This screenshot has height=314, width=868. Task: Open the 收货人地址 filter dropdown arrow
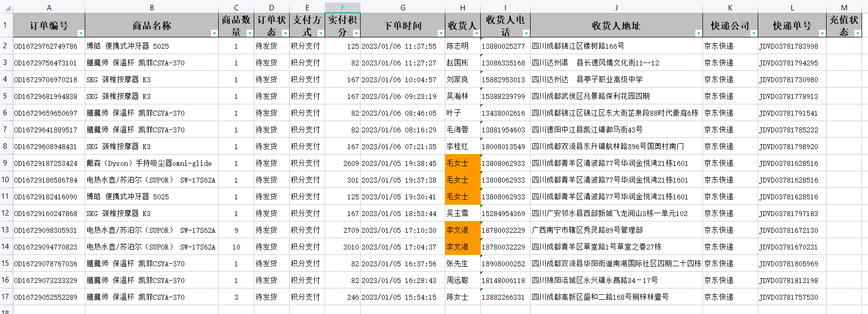698,33
